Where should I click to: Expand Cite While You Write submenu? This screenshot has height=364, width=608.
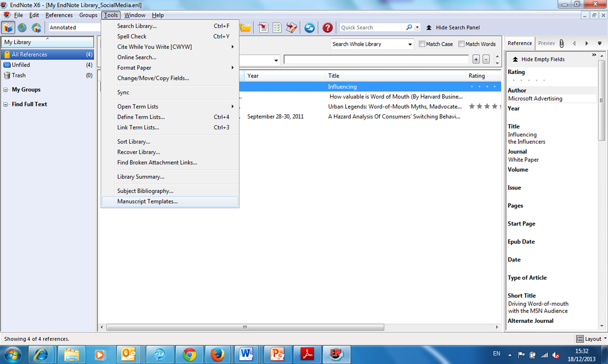tap(170, 47)
